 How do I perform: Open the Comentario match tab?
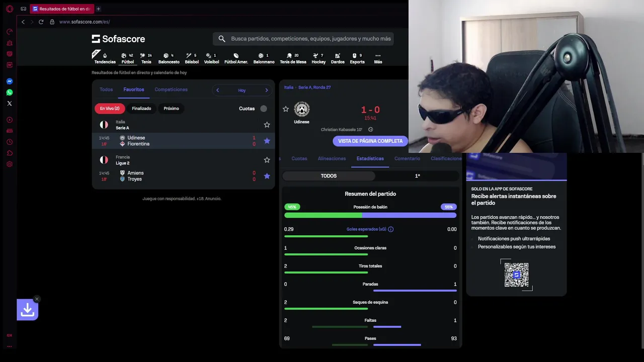click(x=408, y=158)
